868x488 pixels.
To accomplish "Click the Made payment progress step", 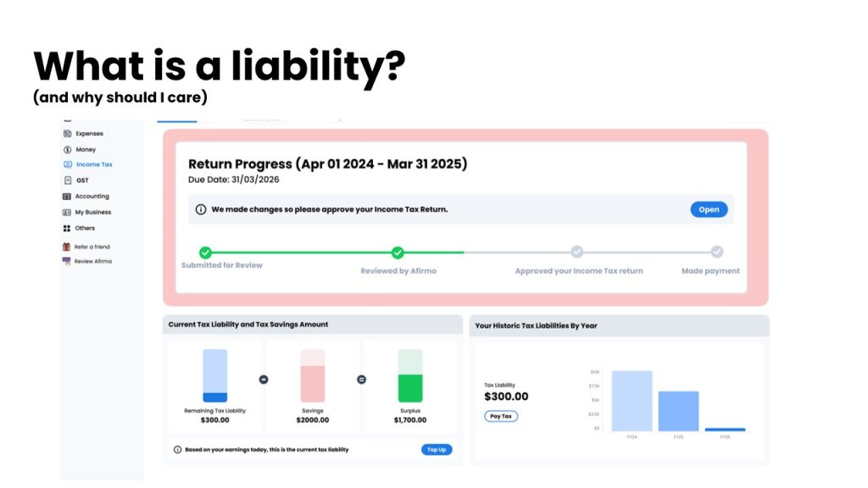I will point(717,252).
